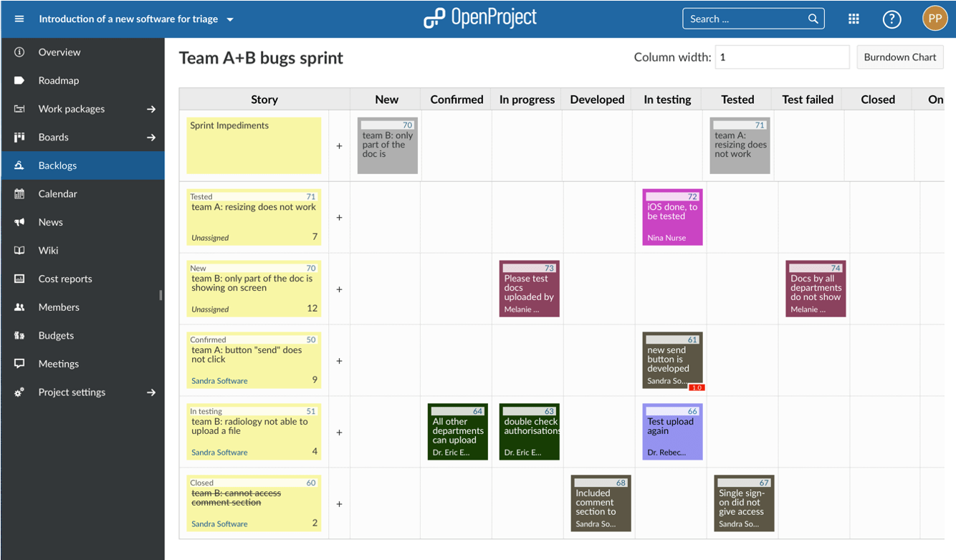Expand the project name dropdown arrow
The image size is (956, 560).
pyautogui.click(x=229, y=20)
